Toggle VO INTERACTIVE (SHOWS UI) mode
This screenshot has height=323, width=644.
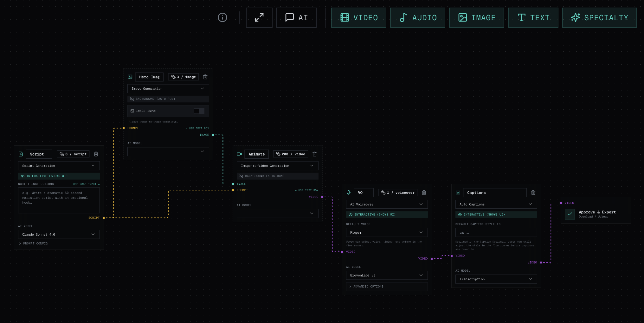click(x=387, y=215)
